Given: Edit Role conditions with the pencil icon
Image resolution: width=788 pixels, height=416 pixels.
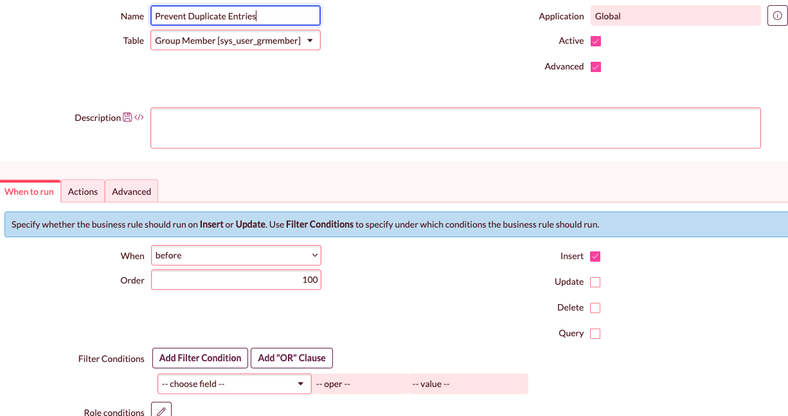Looking at the screenshot, I should [161, 409].
